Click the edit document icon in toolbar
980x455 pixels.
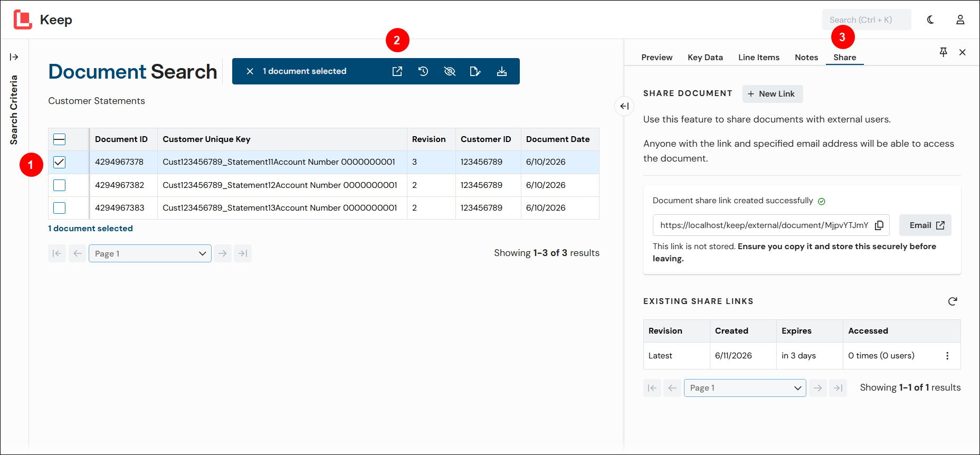475,71
